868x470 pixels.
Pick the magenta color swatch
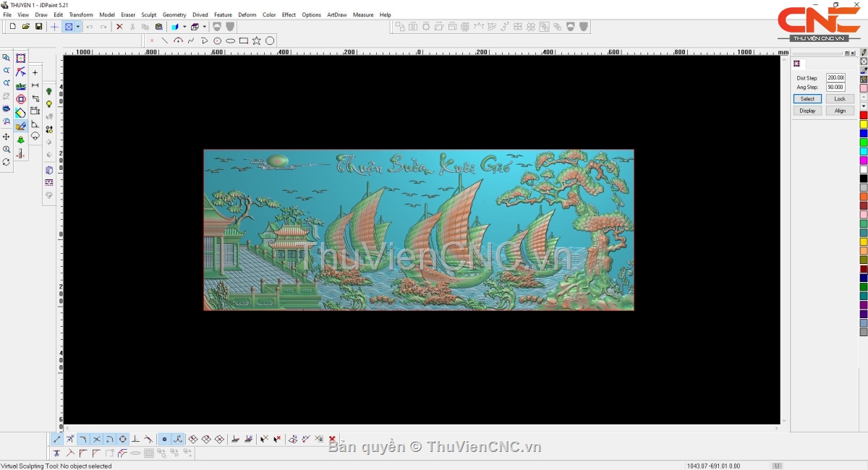click(864, 161)
